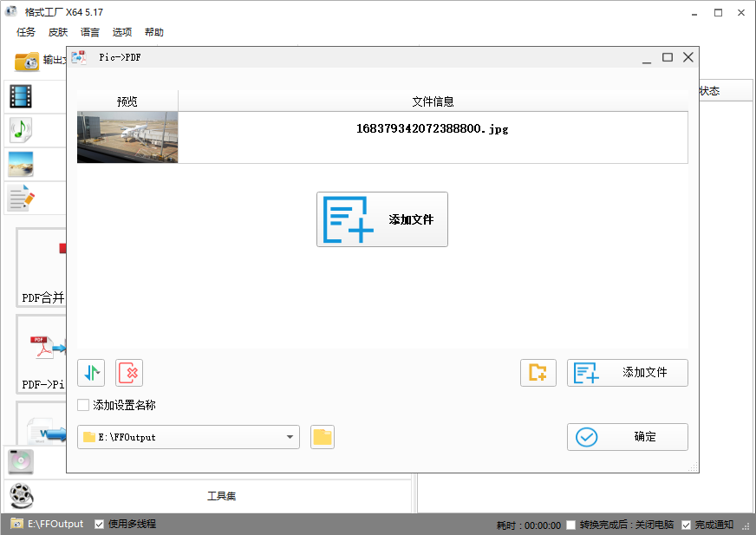
Task: Open the add folder icon in the dialog
Action: coord(538,372)
